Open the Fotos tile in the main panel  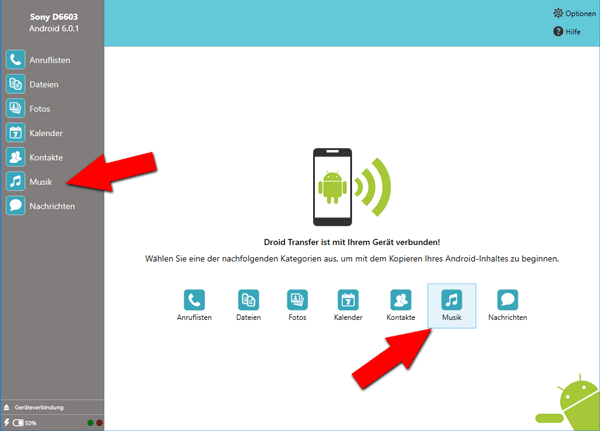(297, 305)
